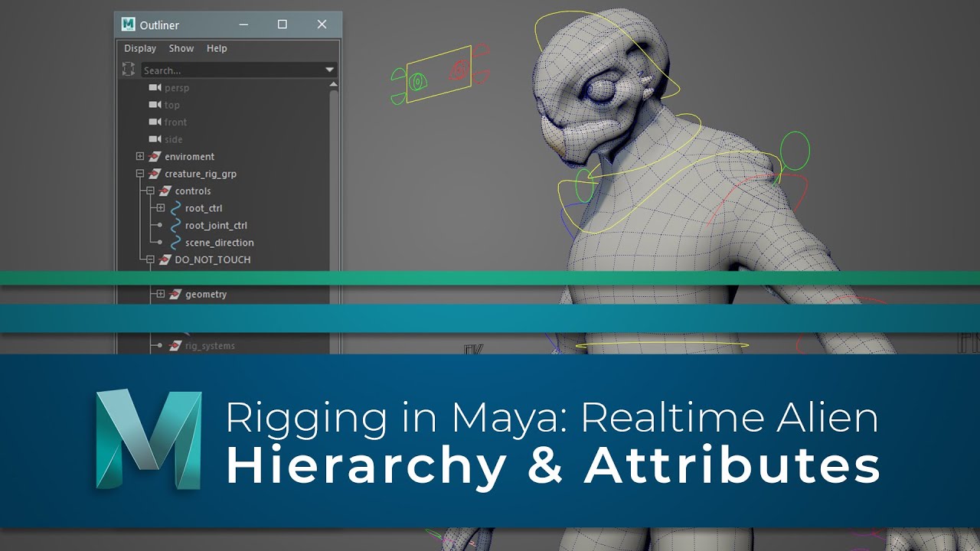Collapse the controls group

coord(151,191)
